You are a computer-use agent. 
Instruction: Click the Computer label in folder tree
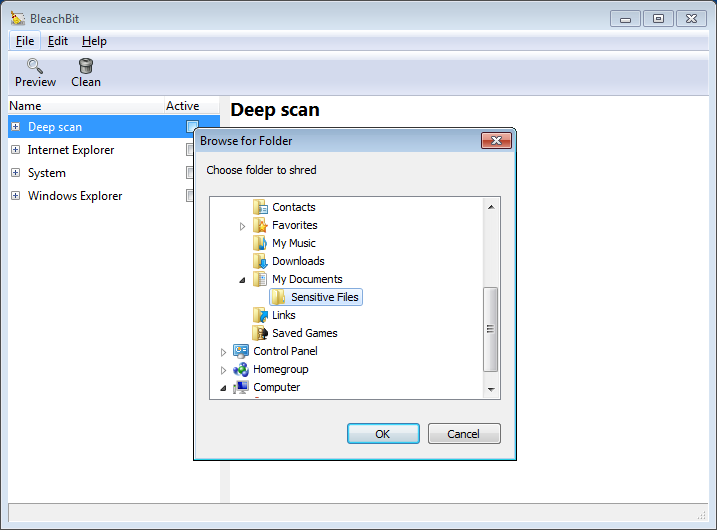click(277, 387)
